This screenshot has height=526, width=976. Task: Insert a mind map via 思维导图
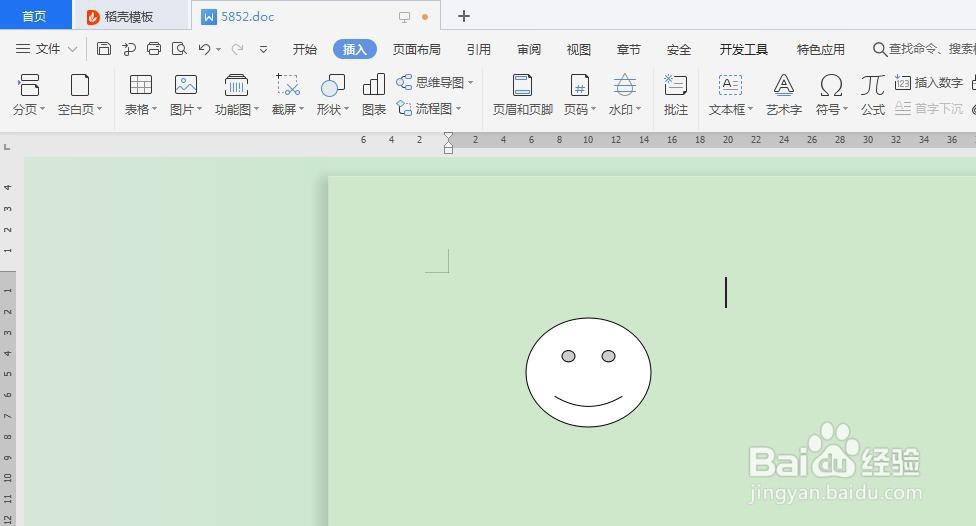pos(434,82)
